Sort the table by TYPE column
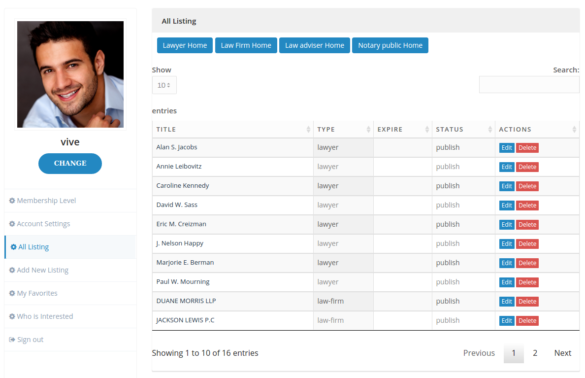585x378 pixels. (x=368, y=129)
